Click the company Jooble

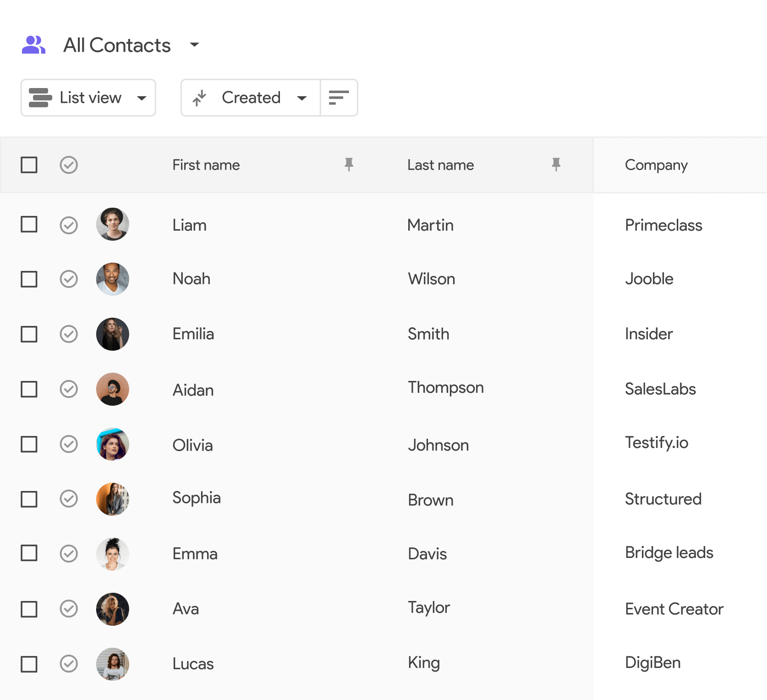[649, 279]
